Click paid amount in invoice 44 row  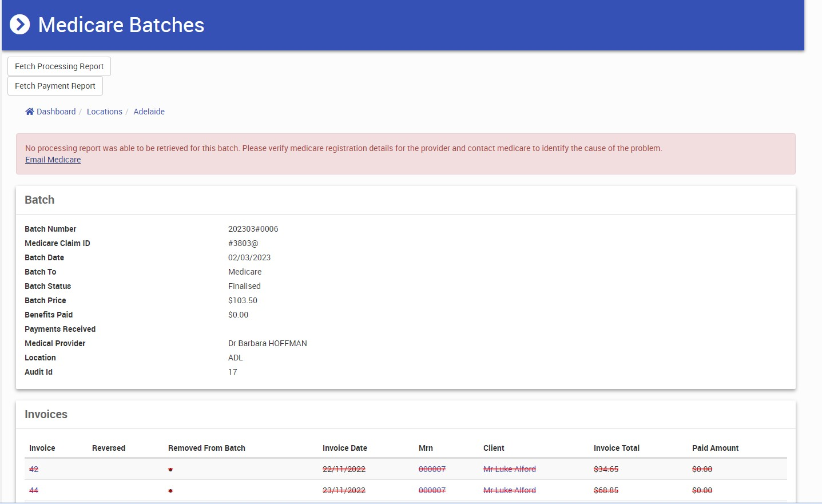702,490
